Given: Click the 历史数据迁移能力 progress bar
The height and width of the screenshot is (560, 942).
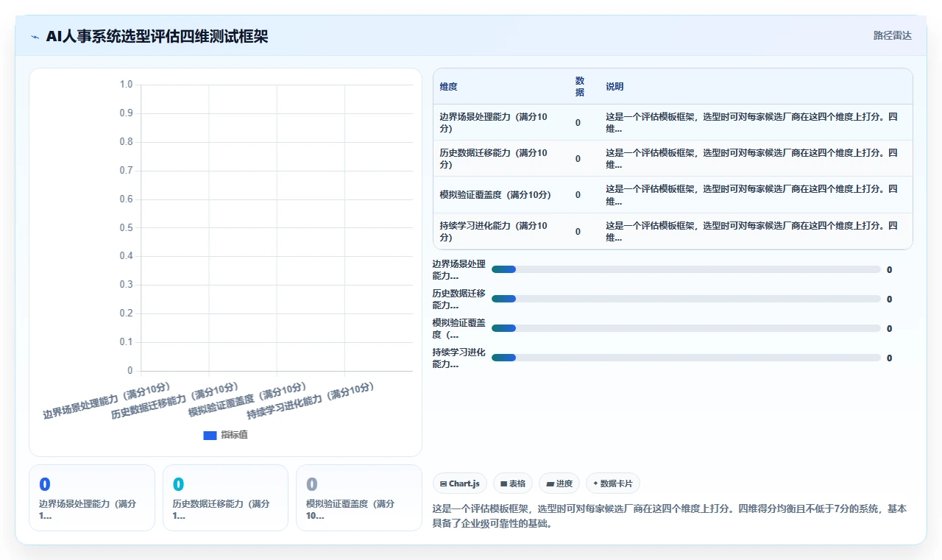Looking at the screenshot, I should coord(686,299).
